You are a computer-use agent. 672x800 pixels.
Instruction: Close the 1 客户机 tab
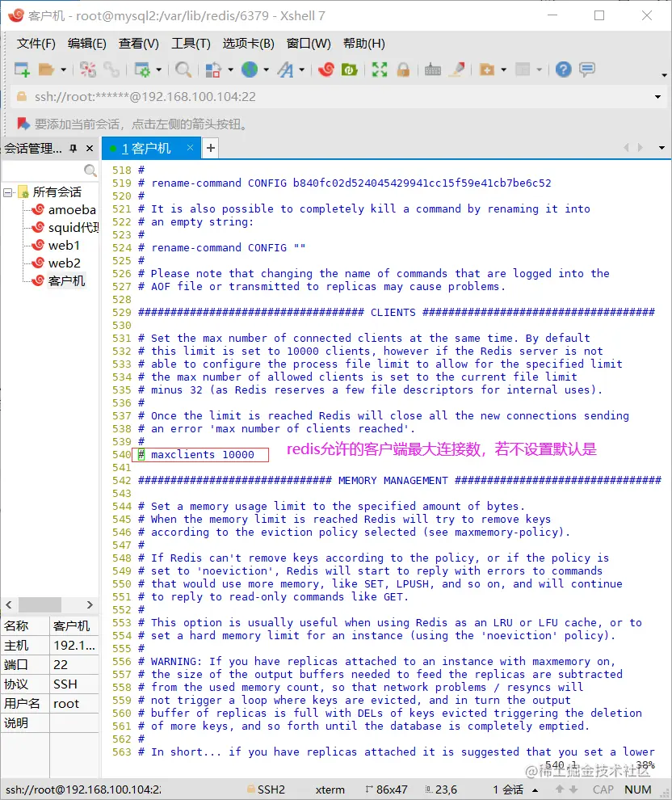[190, 147]
